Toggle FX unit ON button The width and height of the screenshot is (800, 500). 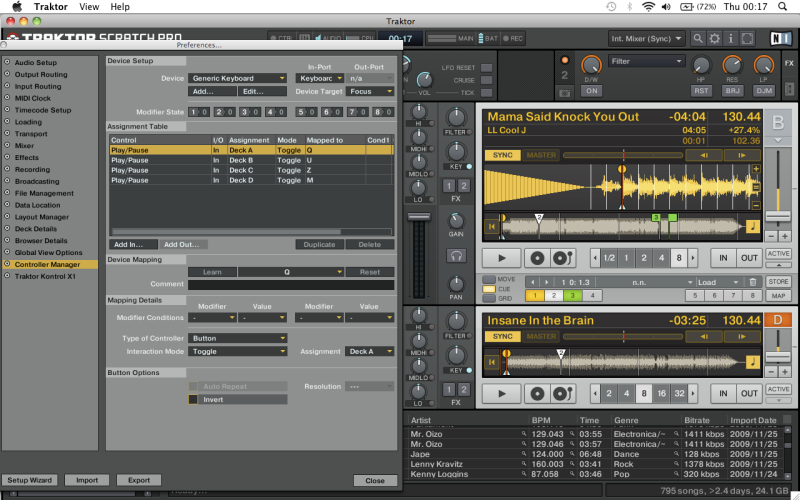point(591,91)
